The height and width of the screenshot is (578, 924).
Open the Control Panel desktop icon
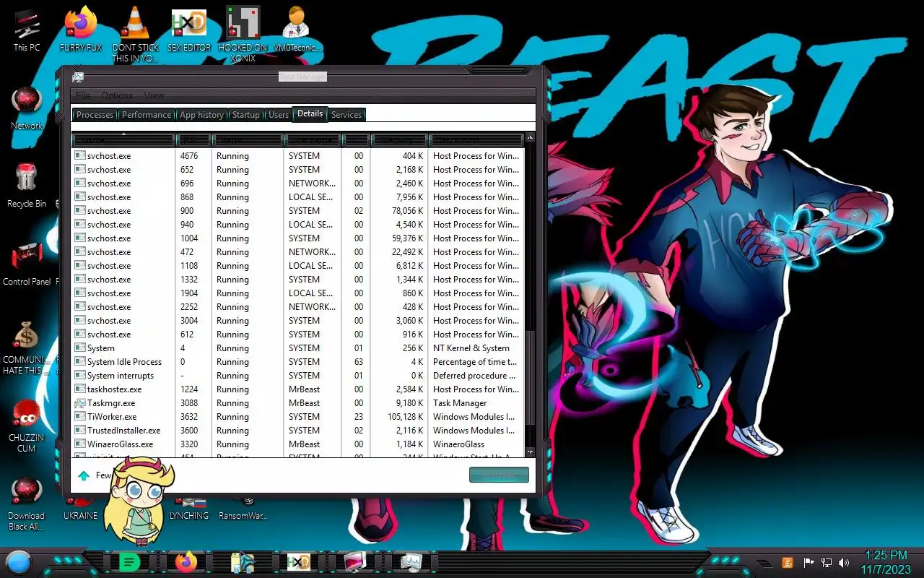(x=27, y=264)
